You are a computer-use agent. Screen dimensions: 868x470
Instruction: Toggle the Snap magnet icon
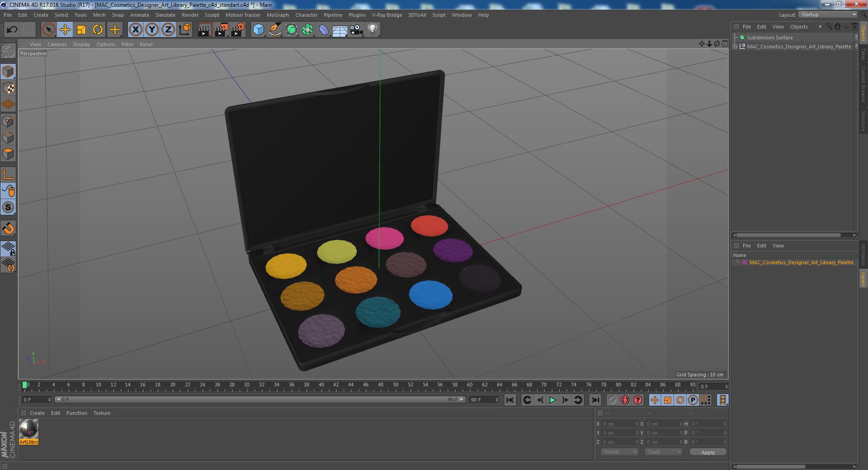pos(8,228)
